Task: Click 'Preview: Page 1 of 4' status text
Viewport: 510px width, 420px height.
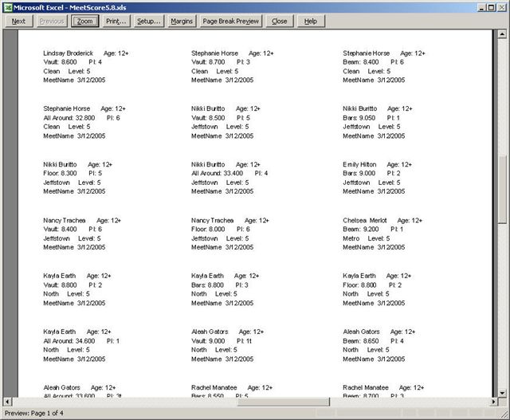Action: pos(34,413)
